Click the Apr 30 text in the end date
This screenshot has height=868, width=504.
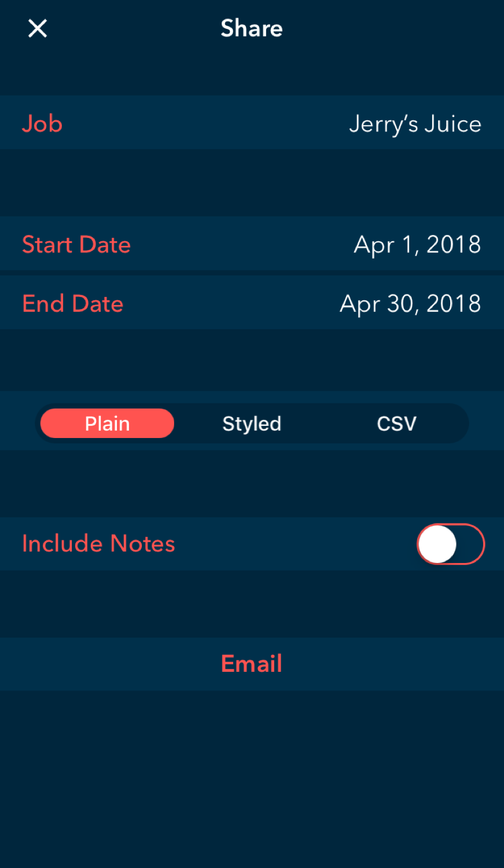377,304
